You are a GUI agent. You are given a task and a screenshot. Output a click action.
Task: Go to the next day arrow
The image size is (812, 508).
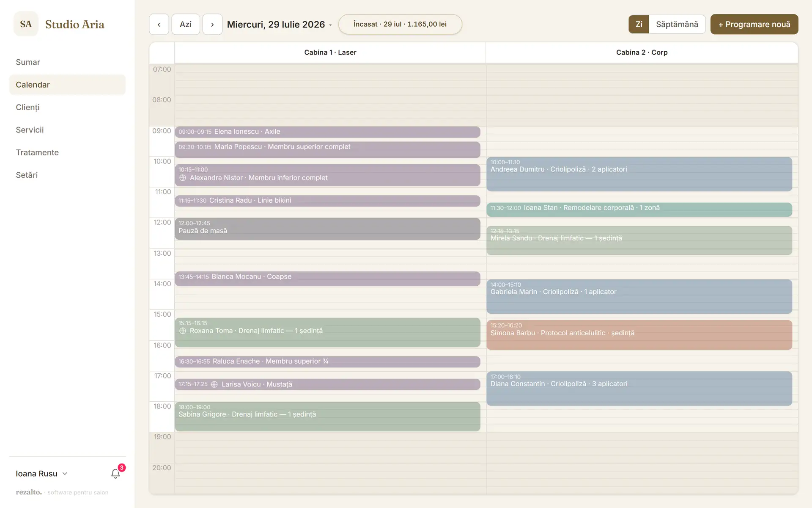(212, 24)
